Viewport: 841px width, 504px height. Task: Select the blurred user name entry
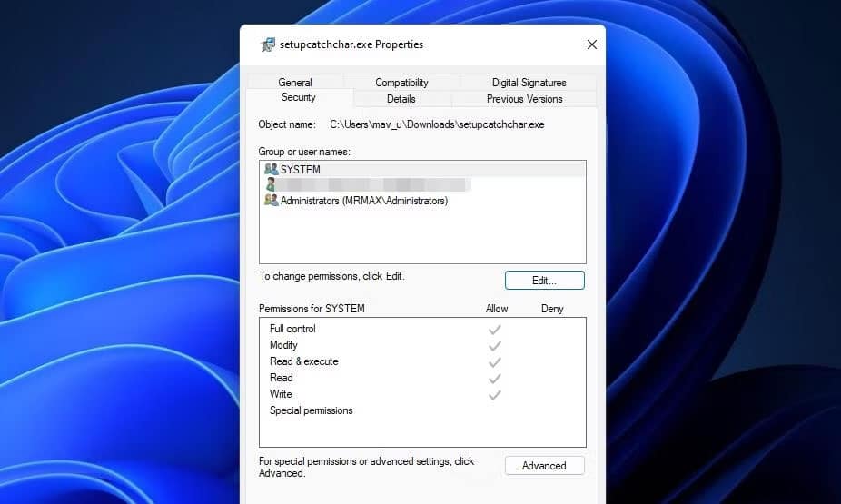coord(422,185)
